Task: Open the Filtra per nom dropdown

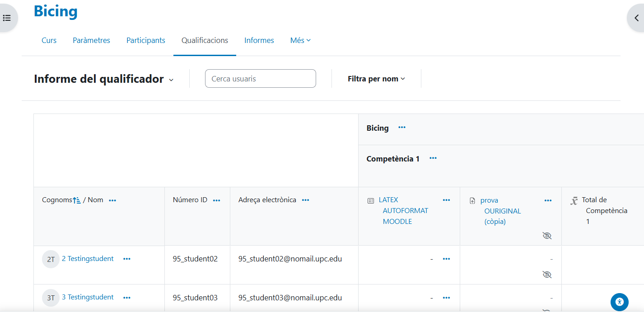Action: pyautogui.click(x=376, y=79)
